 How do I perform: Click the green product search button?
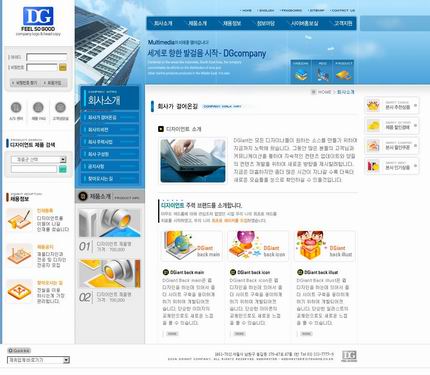(63, 169)
